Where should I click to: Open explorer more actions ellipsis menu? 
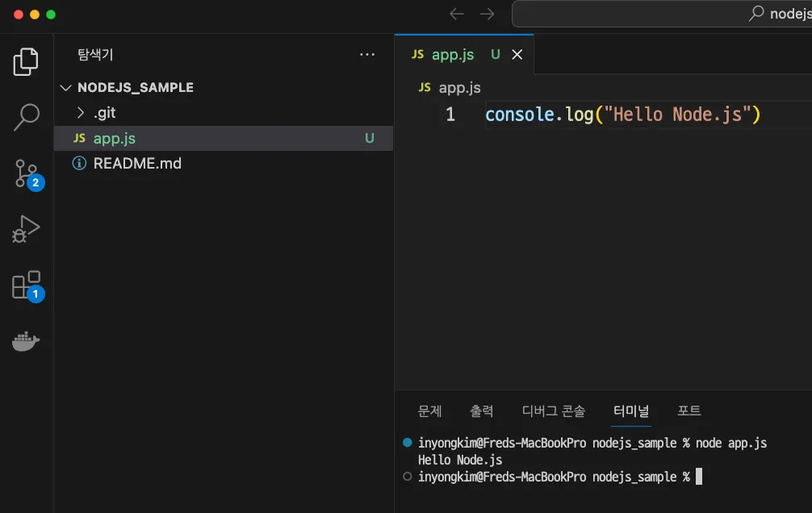click(x=367, y=55)
